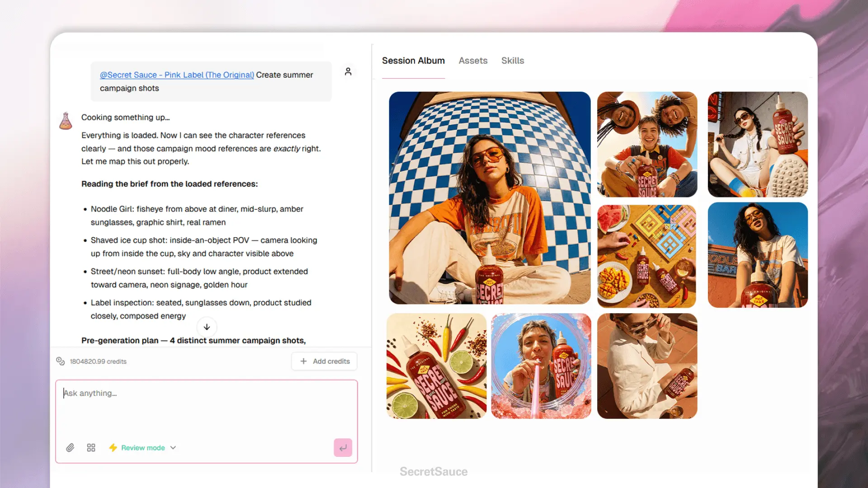Click the user profile icon beside the prompt
The width and height of the screenshot is (868, 488).
point(348,71)
